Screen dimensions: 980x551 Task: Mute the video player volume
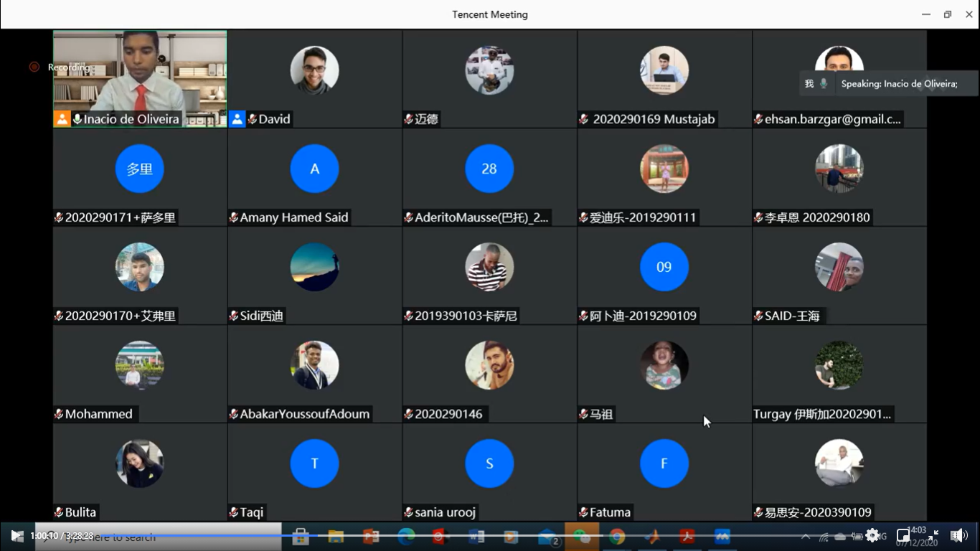coord(957,535)
